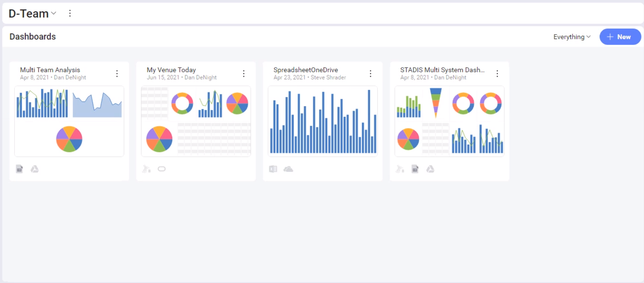Image resolution: width=644 pixels, height=283 pixels.
Task: Click the OneDrive cloud icon under SpreadsheetOneDrive
Action: point(288,169)
